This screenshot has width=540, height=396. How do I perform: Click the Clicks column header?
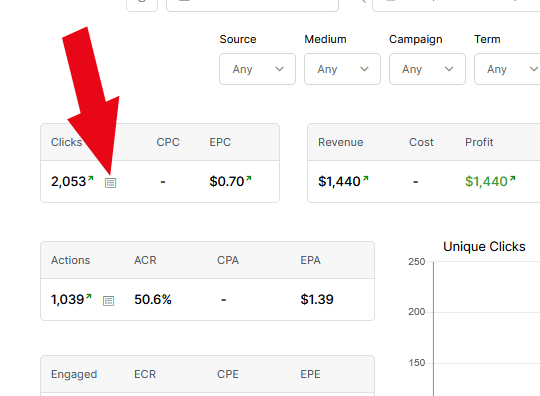point(66,142)
